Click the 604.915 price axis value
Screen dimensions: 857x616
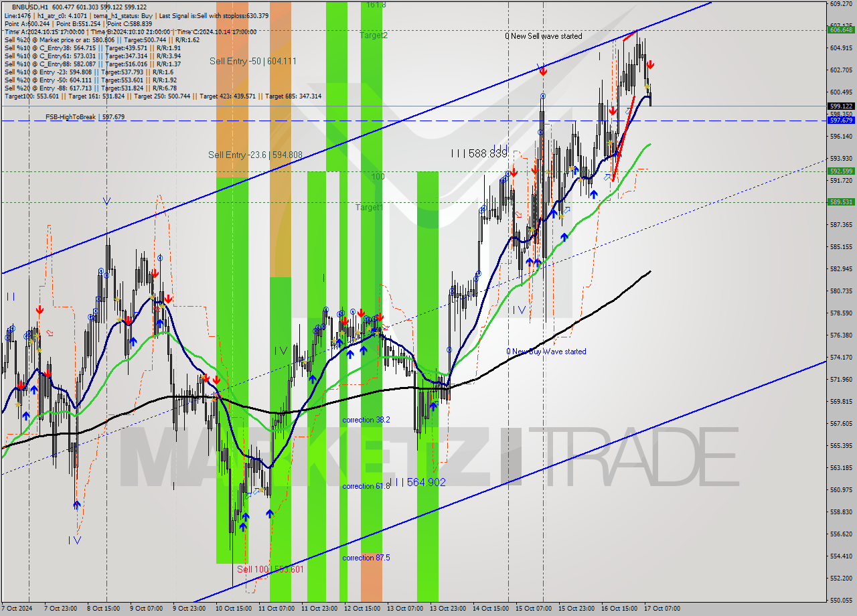(840, 48)
